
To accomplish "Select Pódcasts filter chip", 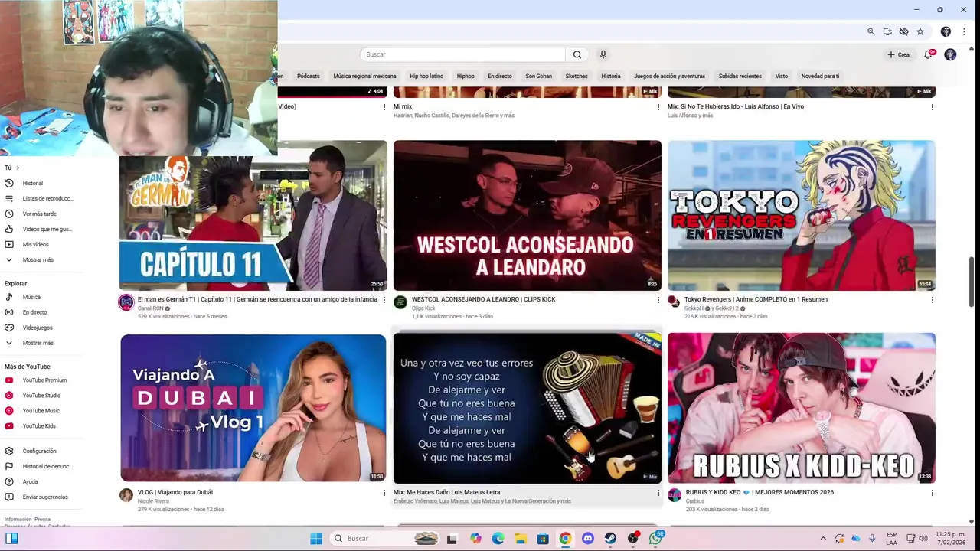I will tap(309, 76).
